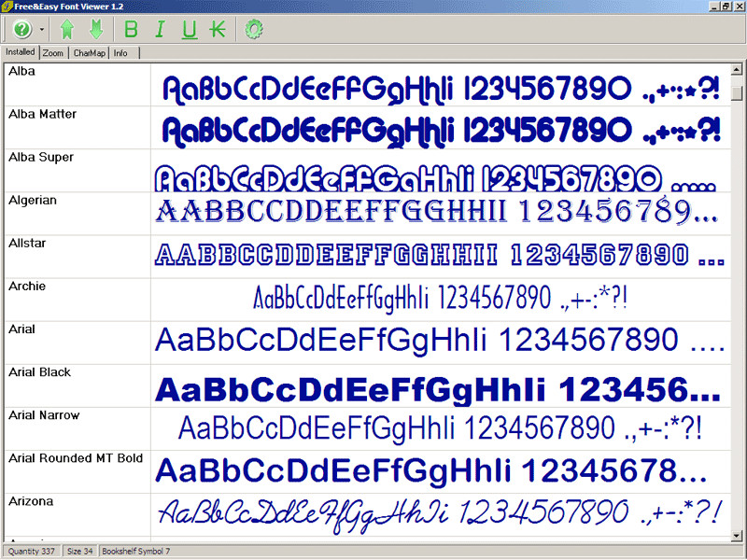Select the Arial font name

[x=21, y=329]
